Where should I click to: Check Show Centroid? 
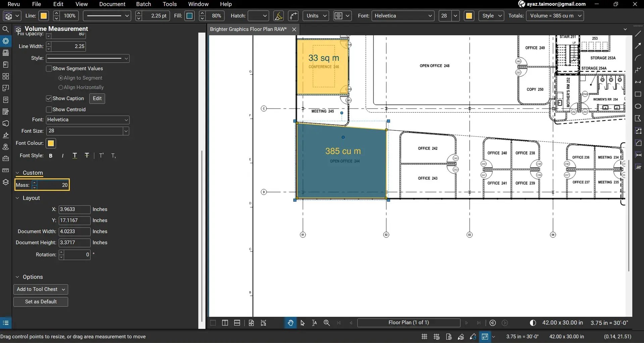pyautogui.click(x=49, y=109)
